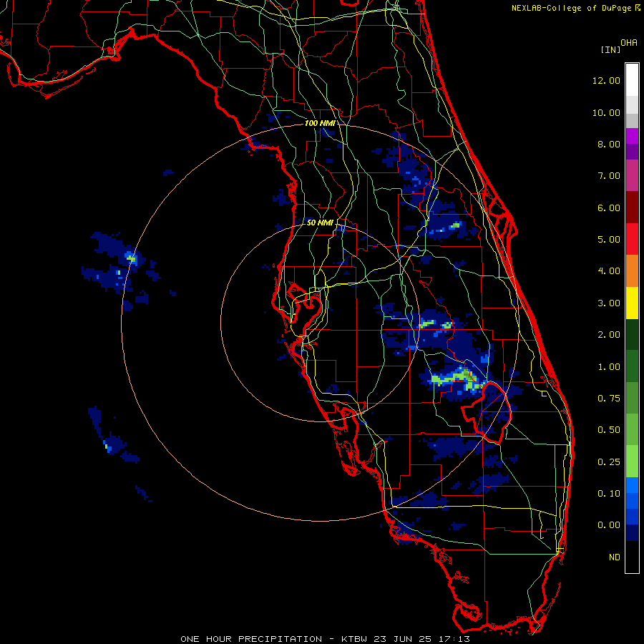Click the 3.00 legend value

[609, 303]
